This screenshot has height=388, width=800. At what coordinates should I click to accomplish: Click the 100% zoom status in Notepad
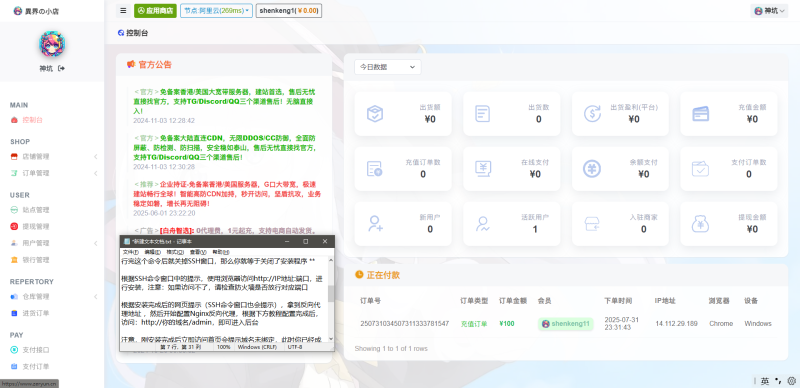tap(224, 347)
